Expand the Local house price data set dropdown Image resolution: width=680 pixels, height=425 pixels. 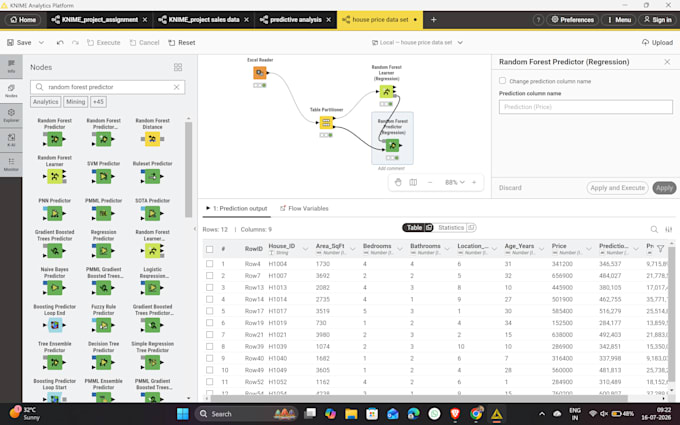click(460, 42)
